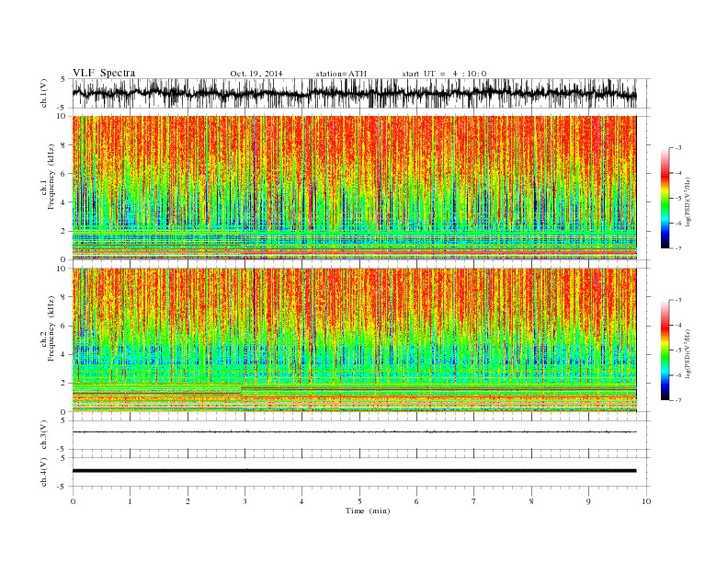Click the "6" kHz tick of ch.1 spectrogram
The image size is (728, 563).
(63, 174)
